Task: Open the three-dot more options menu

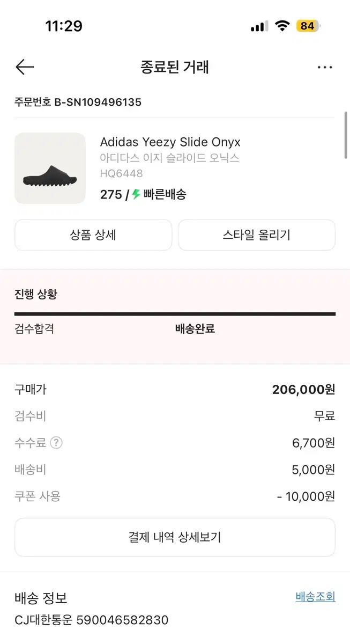Action: point(324,68)
